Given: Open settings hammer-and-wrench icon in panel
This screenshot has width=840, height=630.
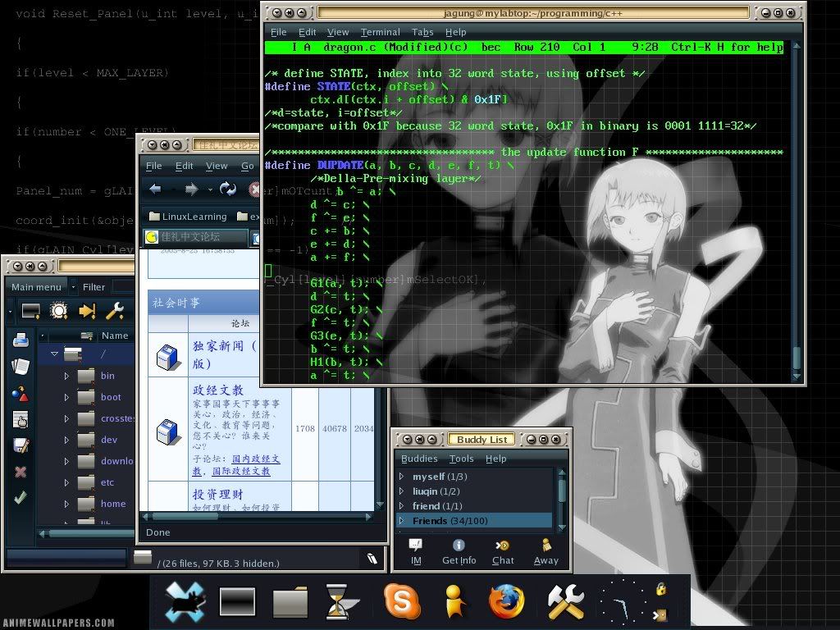Looking at the screenshot, I should [x=565, y=601].
